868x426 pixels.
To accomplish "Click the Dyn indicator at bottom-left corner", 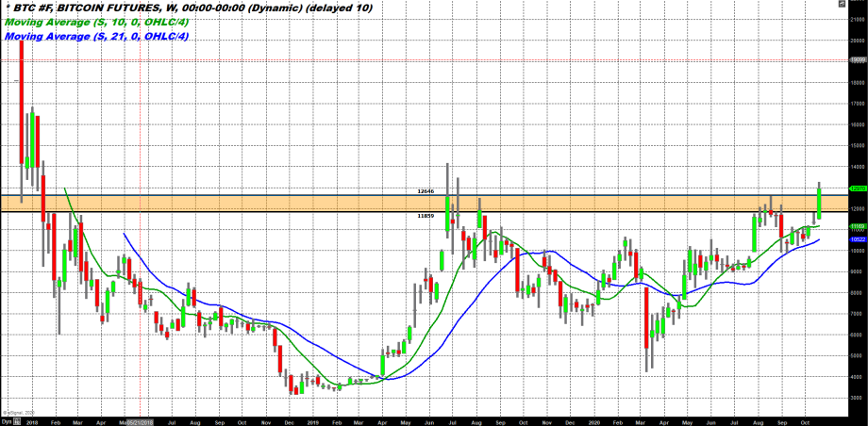I will point(7,421).
